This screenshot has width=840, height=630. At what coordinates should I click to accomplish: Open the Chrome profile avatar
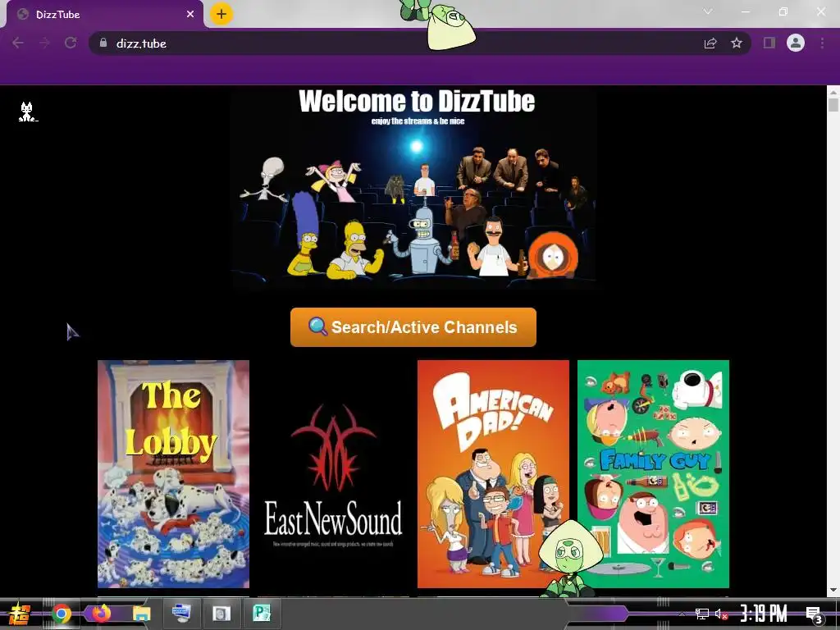click(x=796, y=43)
